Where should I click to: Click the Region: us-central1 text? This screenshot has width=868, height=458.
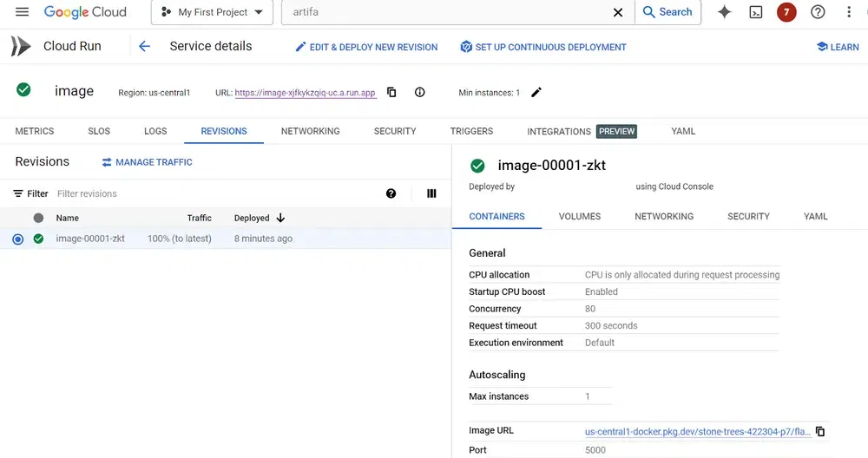click(154, 93)
